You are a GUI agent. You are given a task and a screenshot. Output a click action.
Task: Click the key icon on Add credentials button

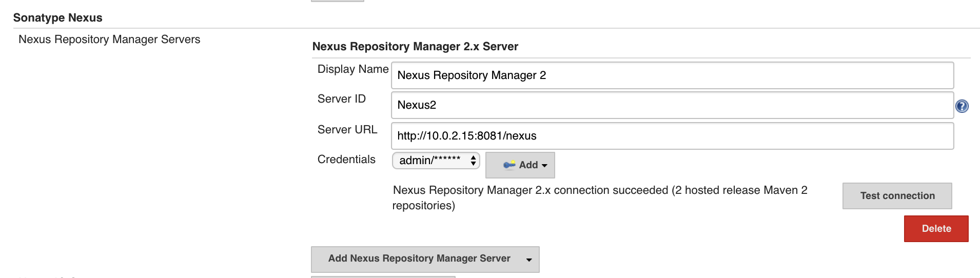tap(509, 165)
